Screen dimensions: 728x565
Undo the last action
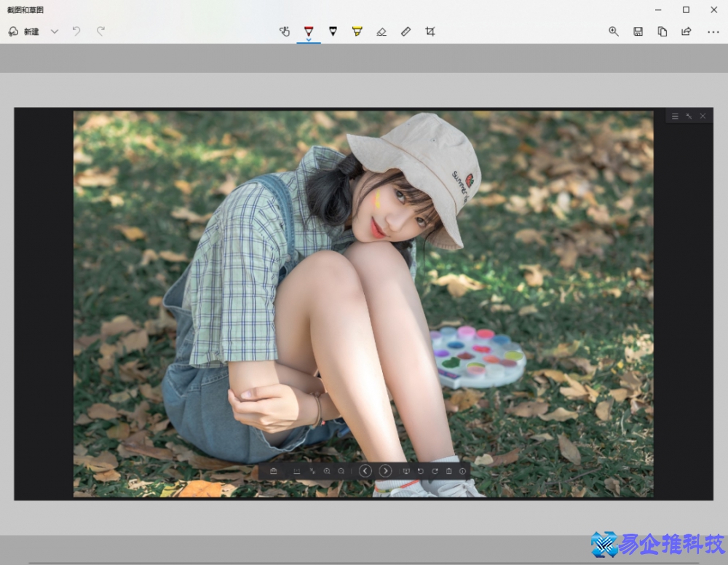tap(76, 31)
